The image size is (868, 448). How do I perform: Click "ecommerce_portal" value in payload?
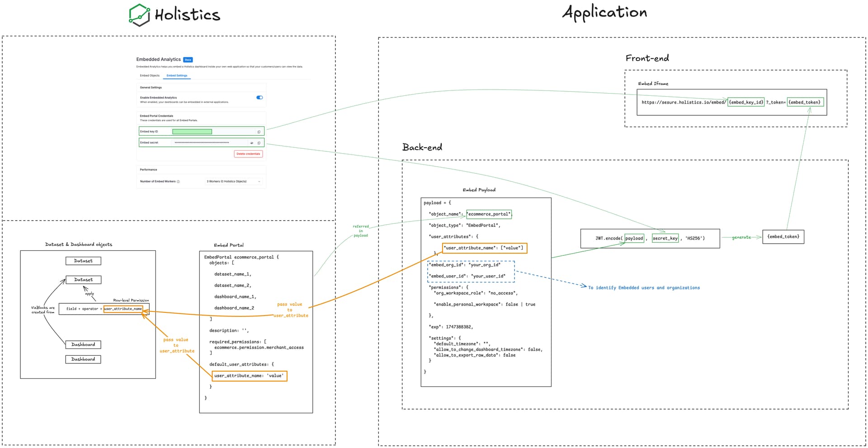[x=489, y=214]
